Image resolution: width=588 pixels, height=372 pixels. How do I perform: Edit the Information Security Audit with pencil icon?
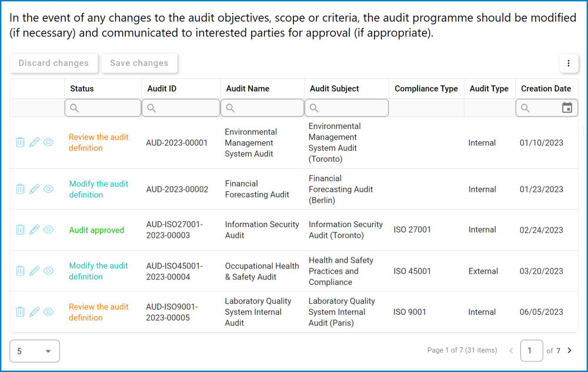[x=34, y=230]
